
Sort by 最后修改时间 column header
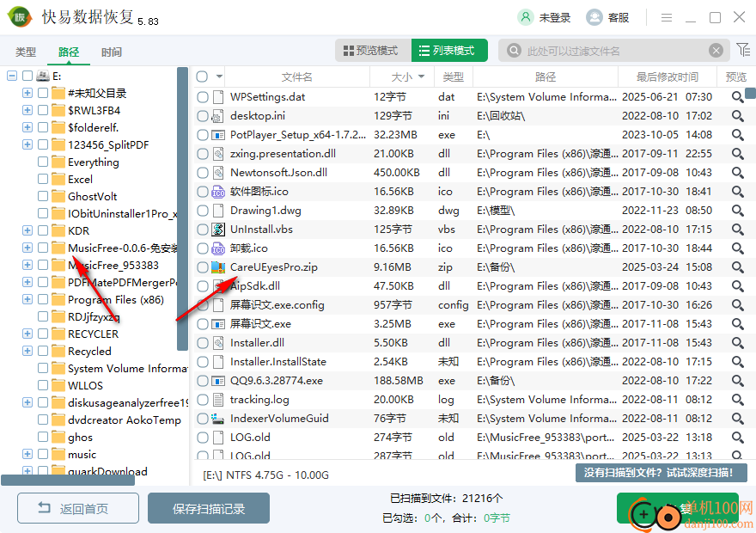[668, 77]
